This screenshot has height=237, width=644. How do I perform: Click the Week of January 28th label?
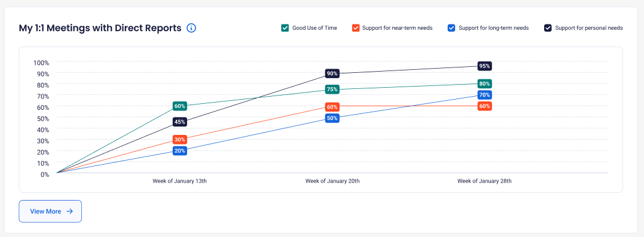tap(484, 181)
